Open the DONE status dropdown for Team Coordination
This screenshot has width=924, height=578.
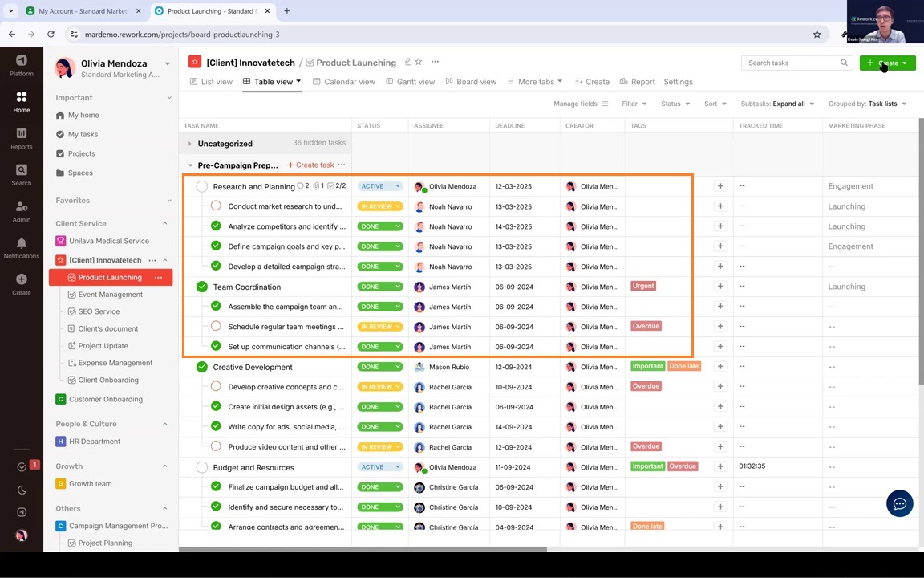tap(380, 287)
